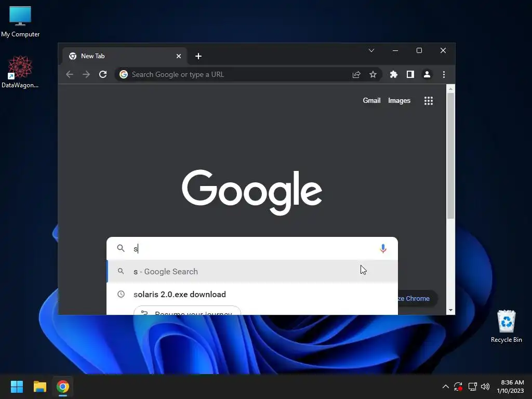Share this page icon in address bar
The width and height of the screenshot is (532, 399).
point(356,75)
